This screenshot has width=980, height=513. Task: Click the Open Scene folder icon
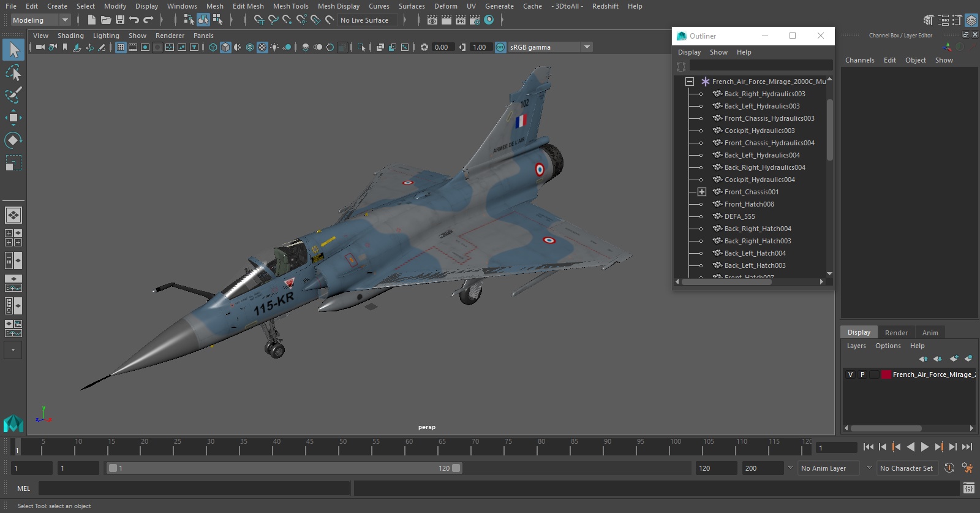[x=105, y=20]
